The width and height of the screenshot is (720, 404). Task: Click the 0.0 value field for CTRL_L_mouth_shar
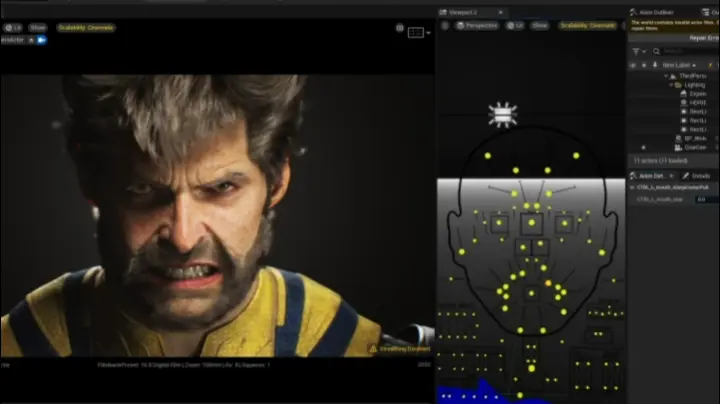tap(707, 199)
